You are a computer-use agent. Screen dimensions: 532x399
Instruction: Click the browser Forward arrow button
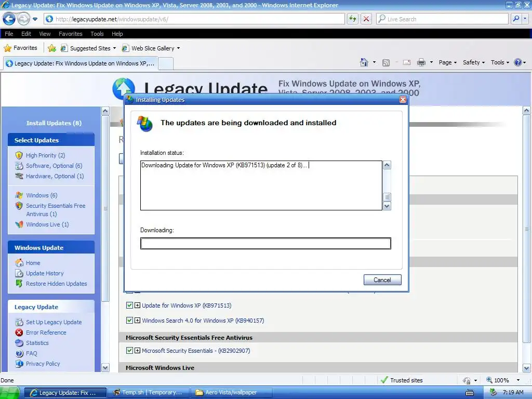tap(23, 19)
